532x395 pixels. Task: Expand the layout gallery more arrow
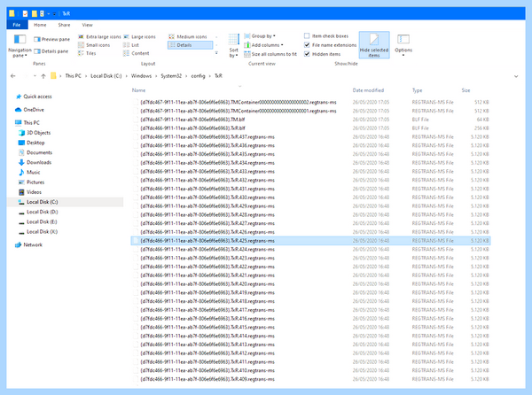click(x=216, y=53)
